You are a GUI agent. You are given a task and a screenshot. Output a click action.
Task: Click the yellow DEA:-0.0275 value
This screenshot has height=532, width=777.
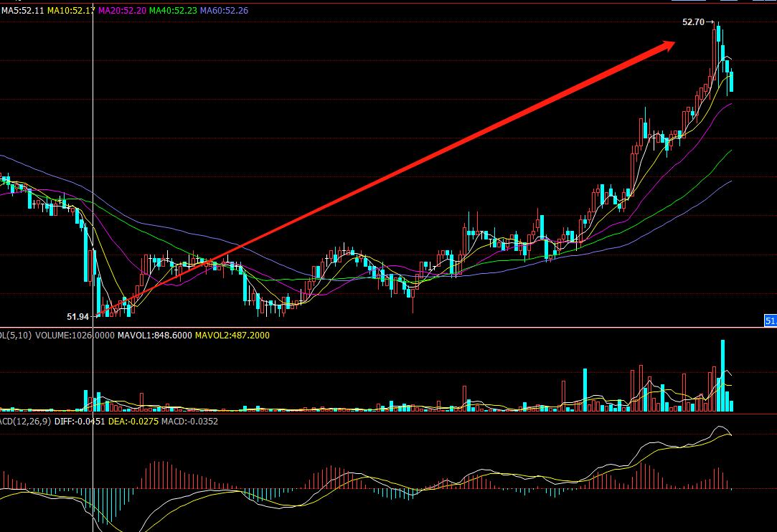tap(133, 422)
